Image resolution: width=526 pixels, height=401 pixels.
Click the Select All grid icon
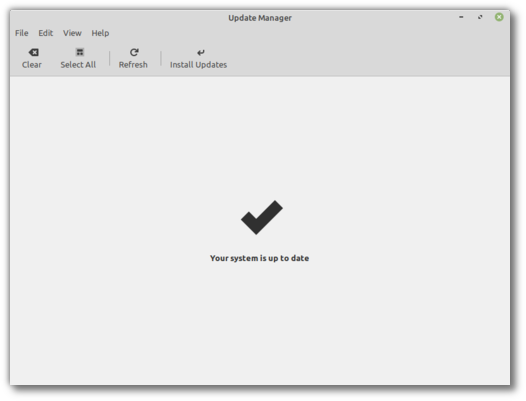(80, 52)
